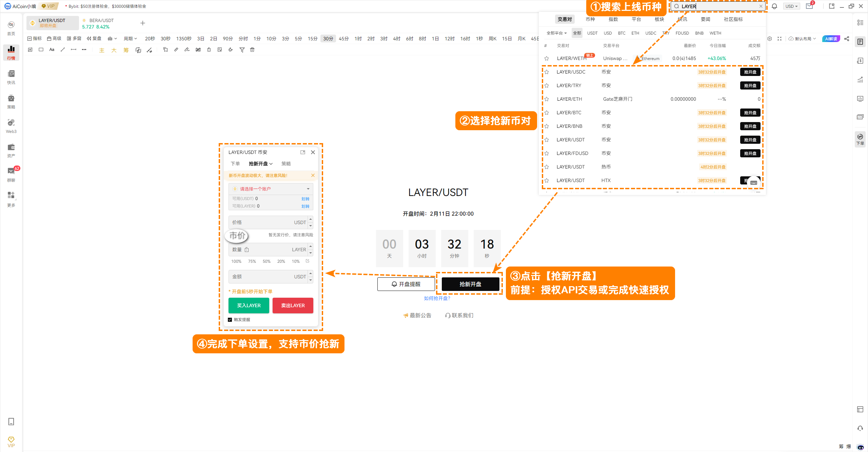Open the 默认布局 layout dropdown
This screenshot has height=452, width=868.
point(802,39)
